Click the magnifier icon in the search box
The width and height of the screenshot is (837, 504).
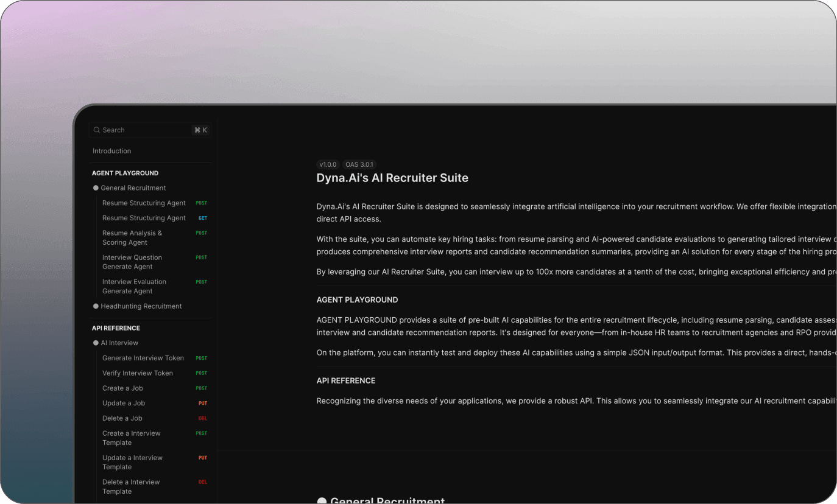97,130
